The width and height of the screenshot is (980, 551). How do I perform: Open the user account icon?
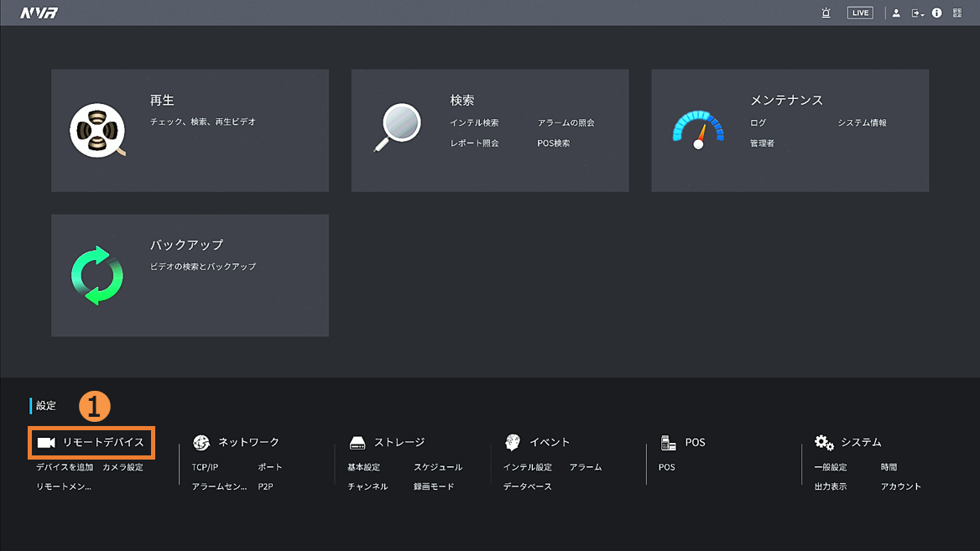tap(896, 13)
